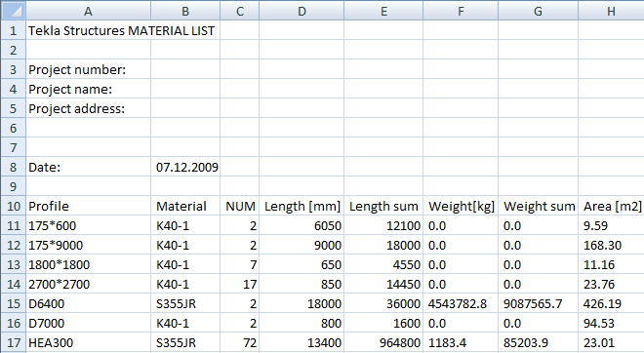Click profile cell 2700*2700

pos(88,284)
